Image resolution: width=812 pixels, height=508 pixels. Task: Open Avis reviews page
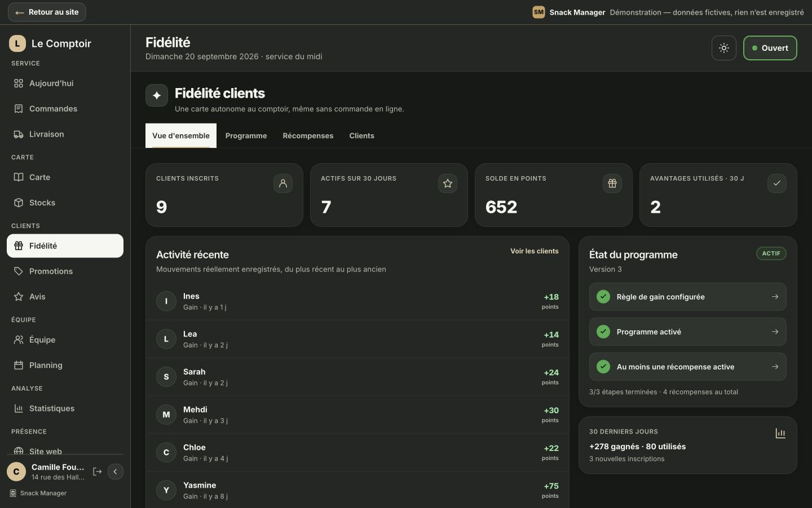[65, 296]
